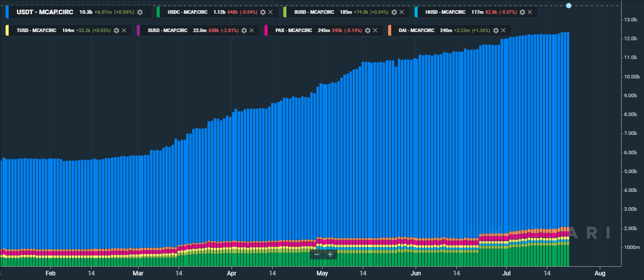Viewport: 644px width, 280px height.
Task: Click the zoom out minus button
Action: 317,254
